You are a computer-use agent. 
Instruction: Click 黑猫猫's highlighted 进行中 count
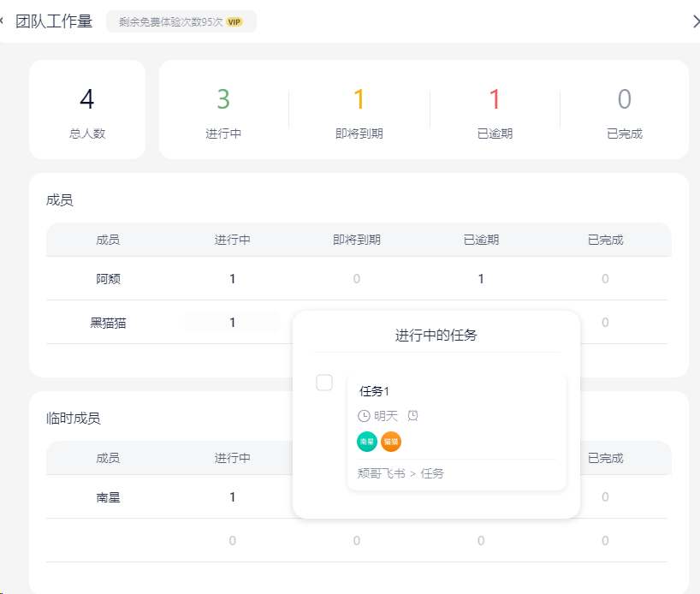232,322
